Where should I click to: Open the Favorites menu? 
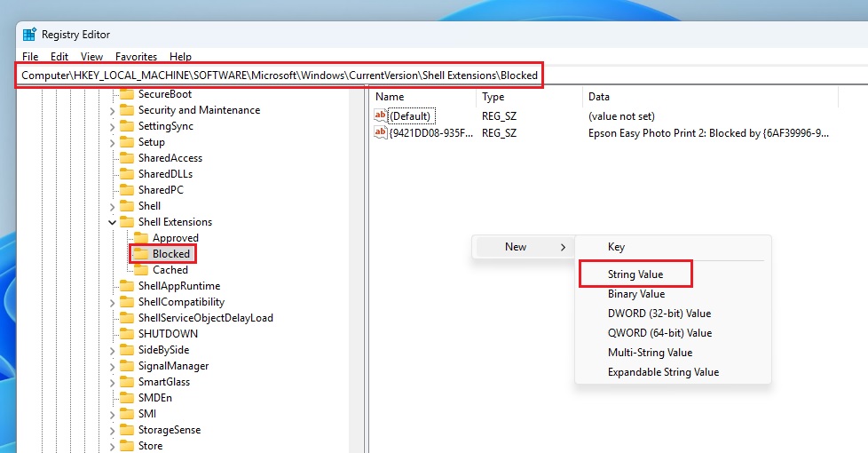point(136,57)
